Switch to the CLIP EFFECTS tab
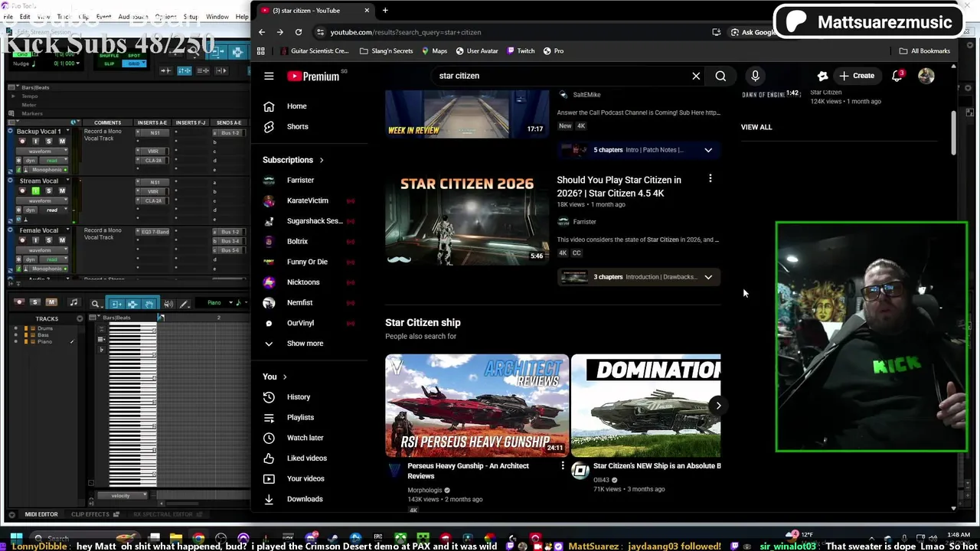This screenshot has height=551, width=980. tap(90, 514)
